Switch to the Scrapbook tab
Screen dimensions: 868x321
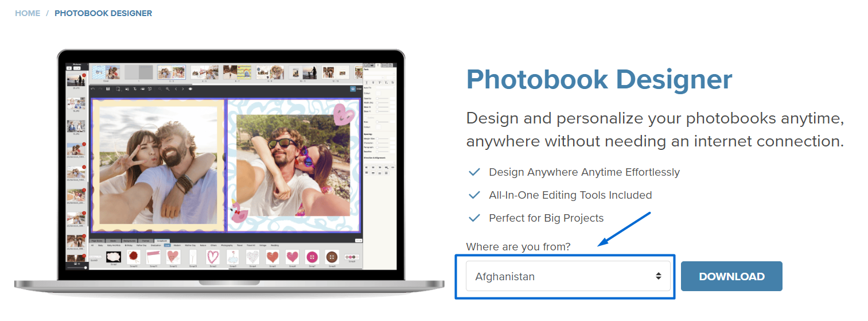point(162,241)
